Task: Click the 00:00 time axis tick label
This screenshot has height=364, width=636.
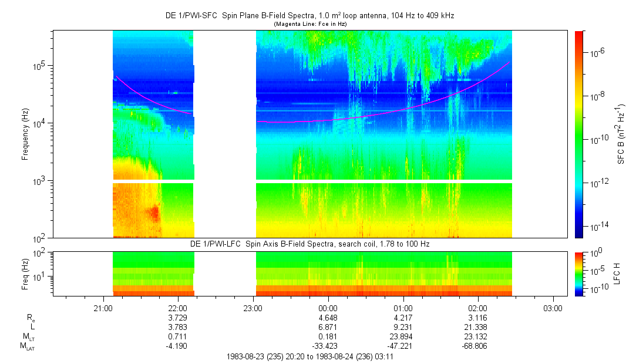Action: (x=328, y=308)
